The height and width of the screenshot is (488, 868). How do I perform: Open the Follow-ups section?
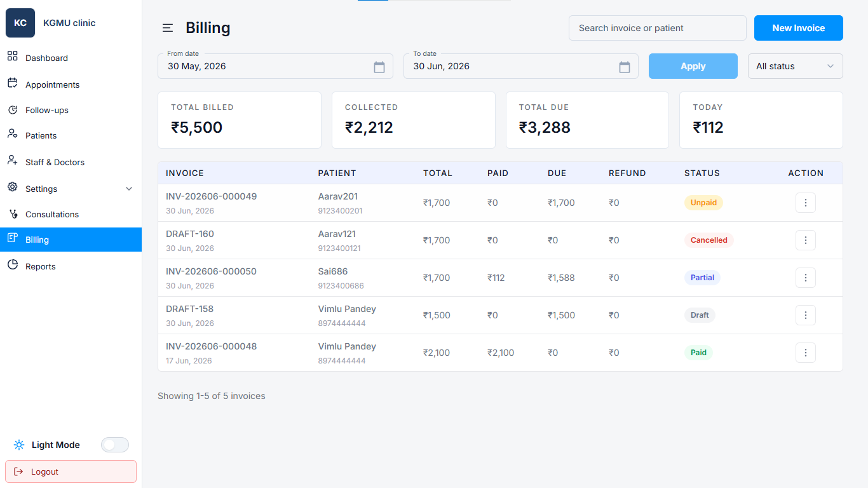(71, 110)
